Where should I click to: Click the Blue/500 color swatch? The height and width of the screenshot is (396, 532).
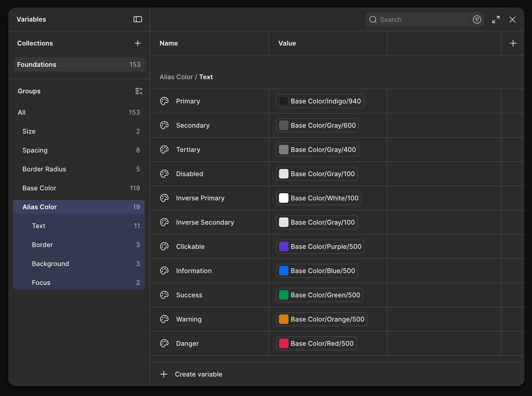click(x=284, y=271)
